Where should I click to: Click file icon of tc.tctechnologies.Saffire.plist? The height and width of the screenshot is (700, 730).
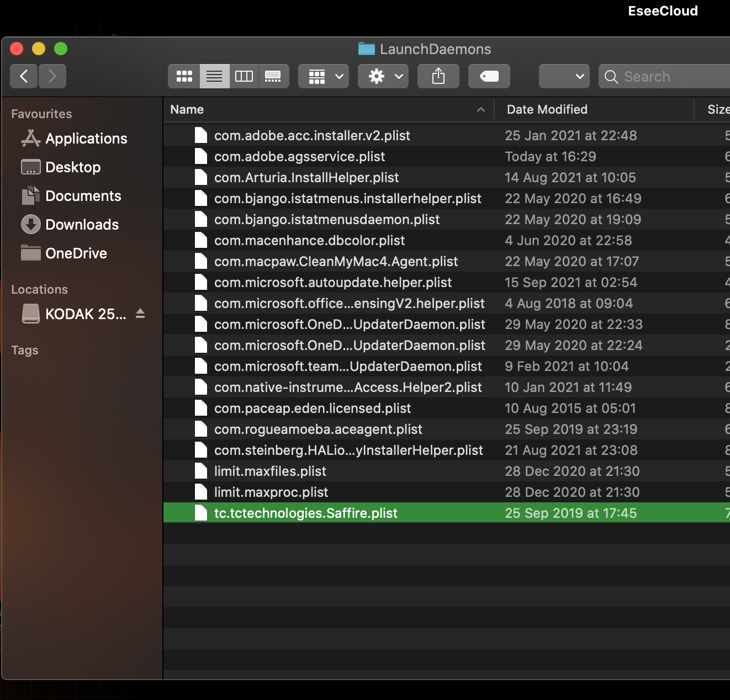click(201, 513)
